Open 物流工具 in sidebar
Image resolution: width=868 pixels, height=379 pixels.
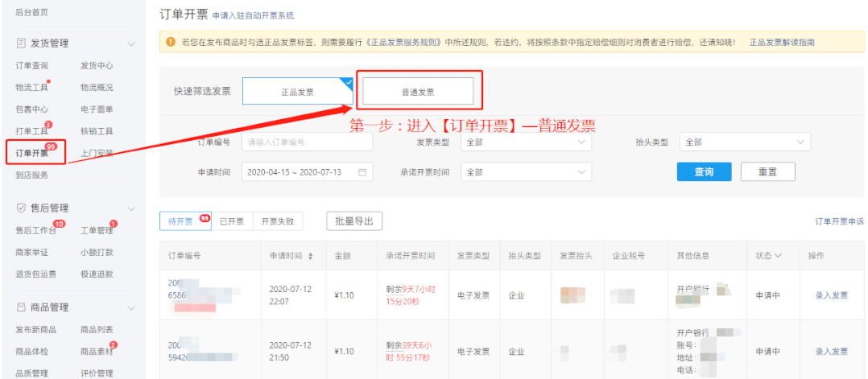[31, 88]
